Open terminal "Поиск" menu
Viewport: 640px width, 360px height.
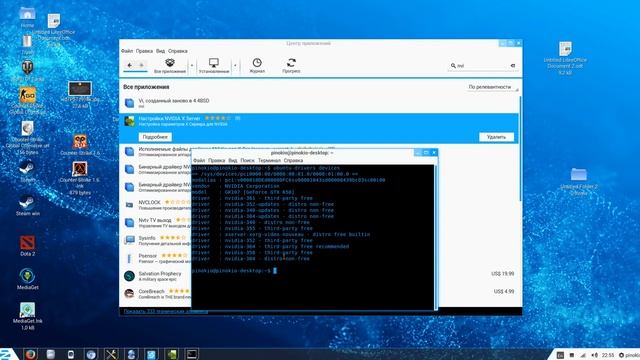pos(247,160)
